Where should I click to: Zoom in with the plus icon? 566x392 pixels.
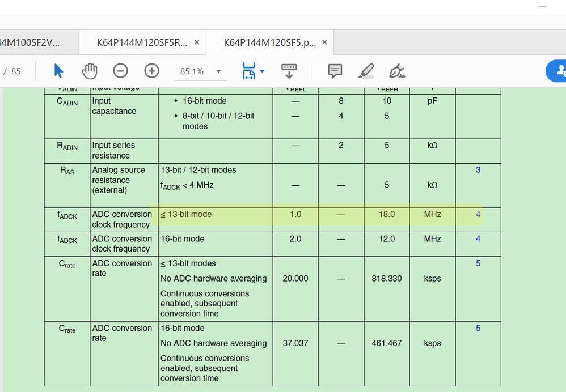151,71
